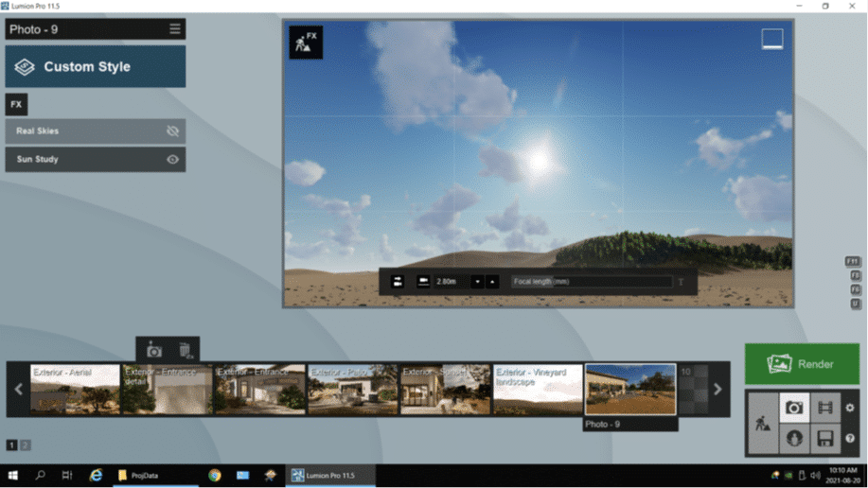
Task: Toggle the fullscreen preview icon
Action: click(x=772, y=39)
